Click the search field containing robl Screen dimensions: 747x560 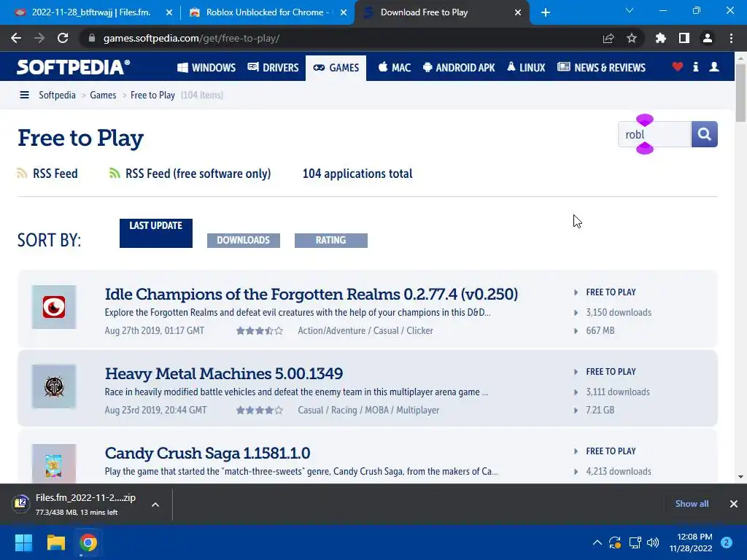(x=654, y=134)
